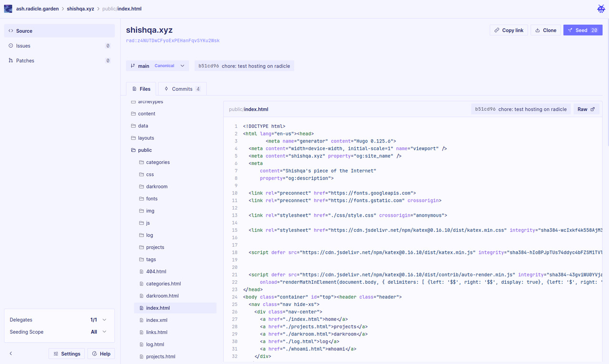This screenshot has width=609, height=364.
Task: Collapse the public folder in file tree
Action: [145, 150]
